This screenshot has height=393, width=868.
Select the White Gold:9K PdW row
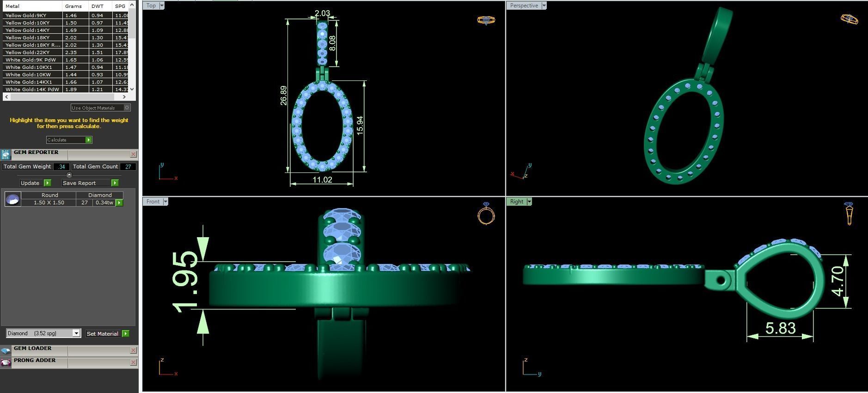66,60
